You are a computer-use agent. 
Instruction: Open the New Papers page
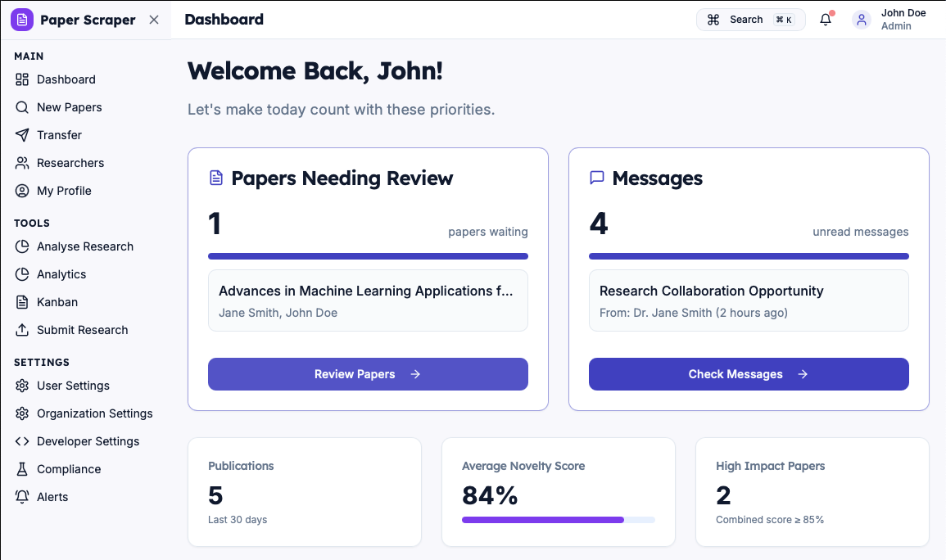click(69, 107)
